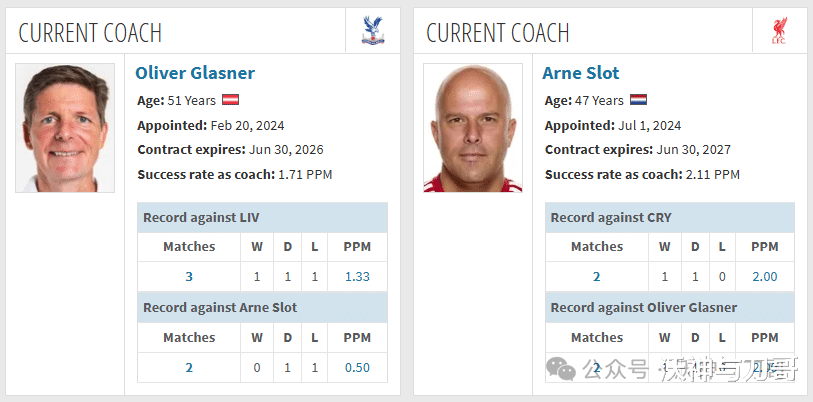Select the Record against CRY header
The width and height of the screenshot is (813, 402).
click(x=670, y=217)
